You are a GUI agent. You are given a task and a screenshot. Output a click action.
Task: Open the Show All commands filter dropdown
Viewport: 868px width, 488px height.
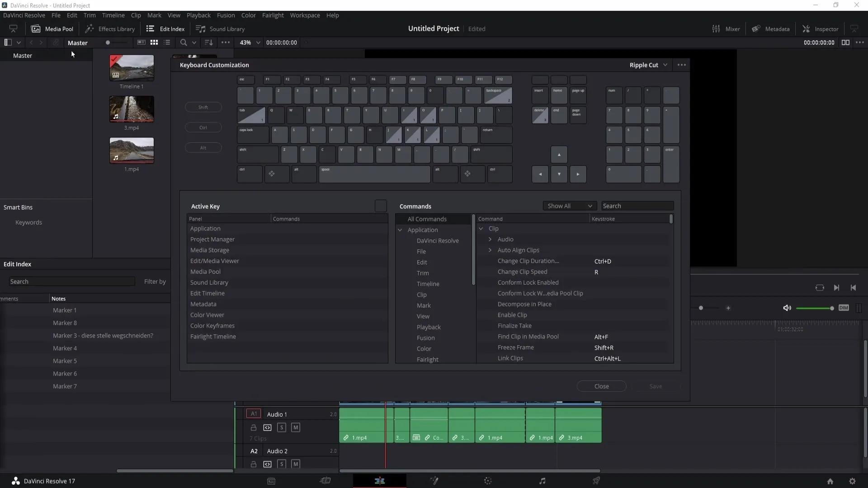pyautogui.click(x=570, y=206)
